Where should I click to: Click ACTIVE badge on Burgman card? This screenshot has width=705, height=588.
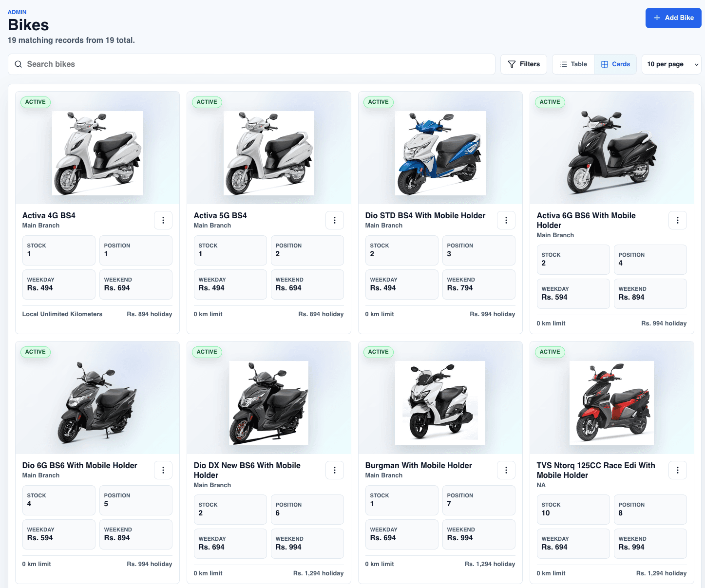379,352
